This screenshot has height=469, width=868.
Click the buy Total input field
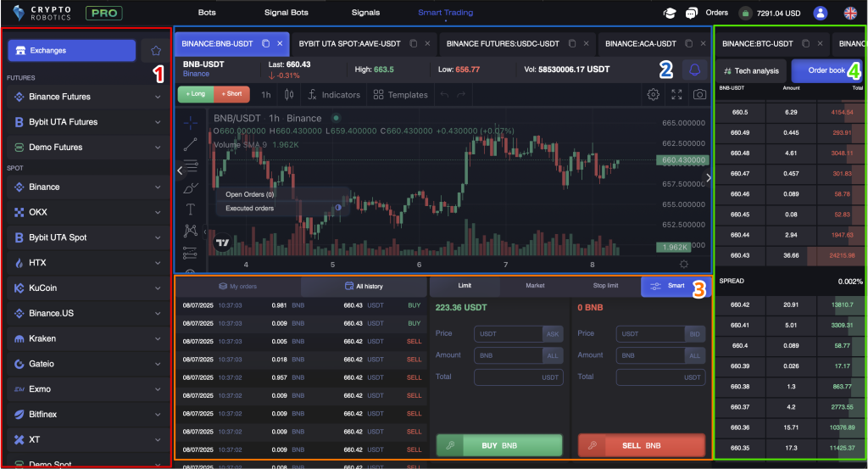519,377
